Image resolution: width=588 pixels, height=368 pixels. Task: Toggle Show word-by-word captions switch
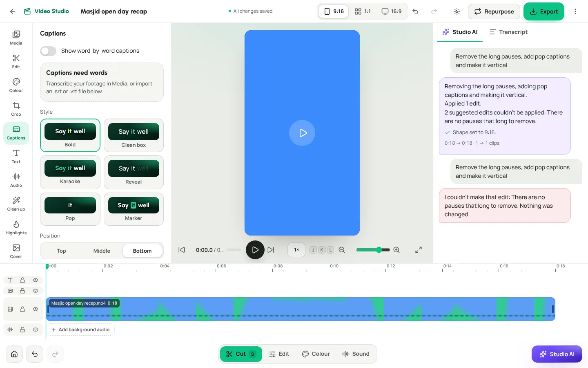(48, 51)
